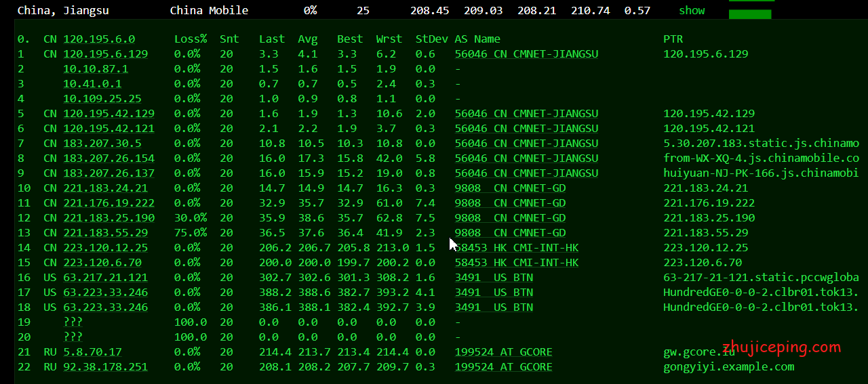Select the 10.109.25.25 IP link
868x384 pixels.
(102, 99)
